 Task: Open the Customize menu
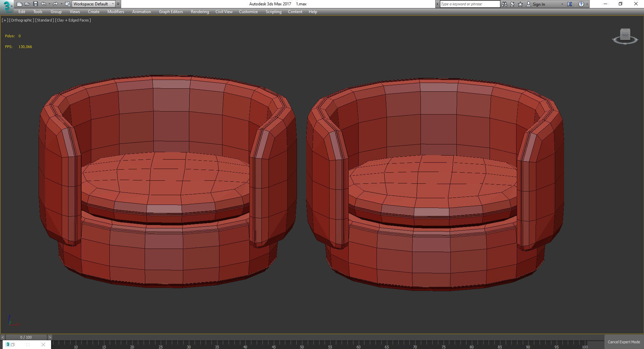coord(248,12)
